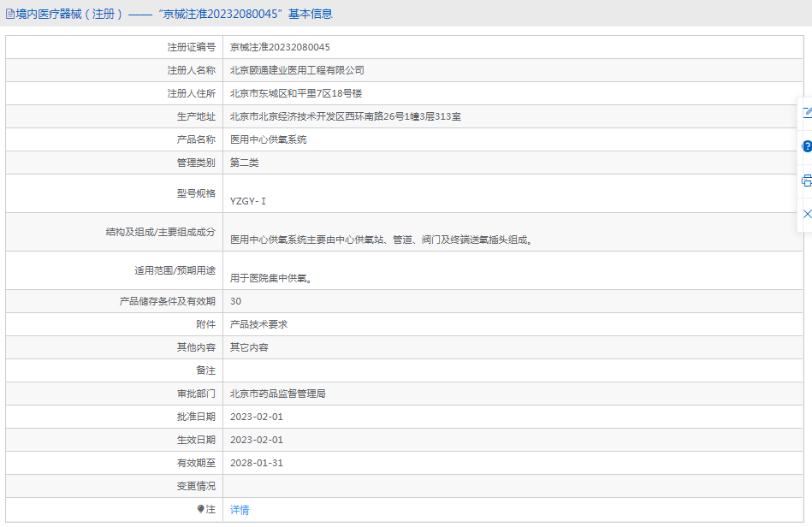Click attachment value 产品技术要求
Image resolution: width=812 pixels, height=527 pixels.
tap(258, 324)
